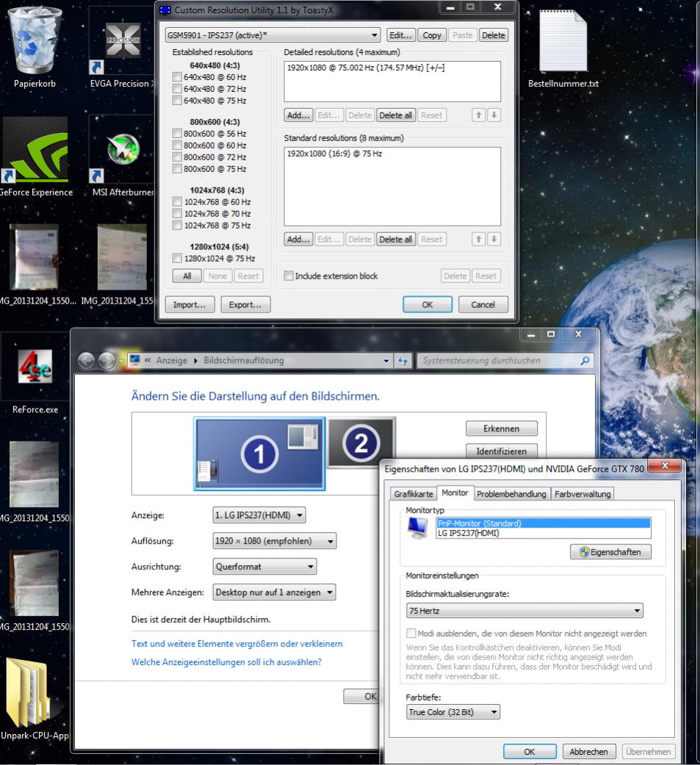This screenshot has height=765, width=700.
Task: Open the GSM5901 - IPS237 monitor dropdown
Action: point(273,35)
